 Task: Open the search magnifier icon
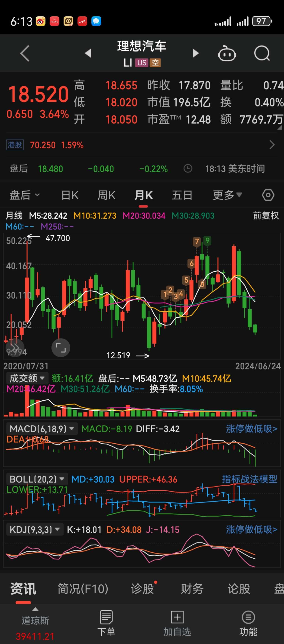tap(262, 53)
